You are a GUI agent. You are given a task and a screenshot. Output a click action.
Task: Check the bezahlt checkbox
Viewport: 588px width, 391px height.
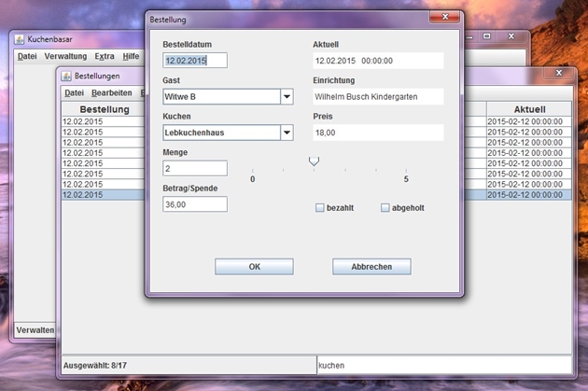point(320,208)
